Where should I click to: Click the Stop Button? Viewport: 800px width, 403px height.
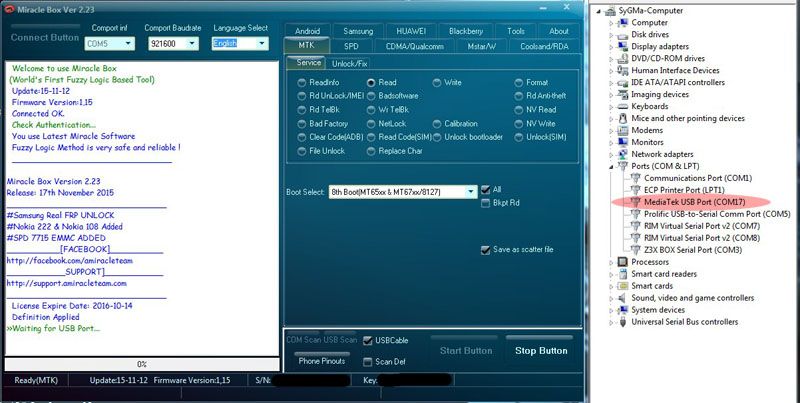tap(541, 348)
